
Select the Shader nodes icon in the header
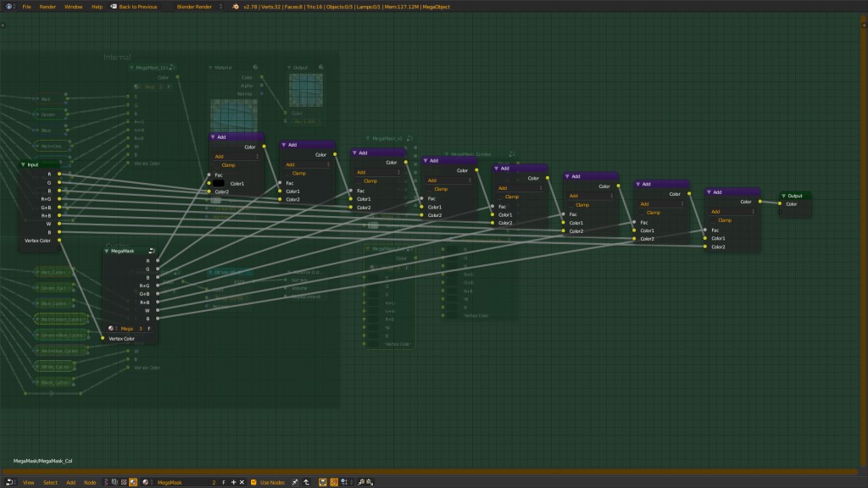(133, 483)
